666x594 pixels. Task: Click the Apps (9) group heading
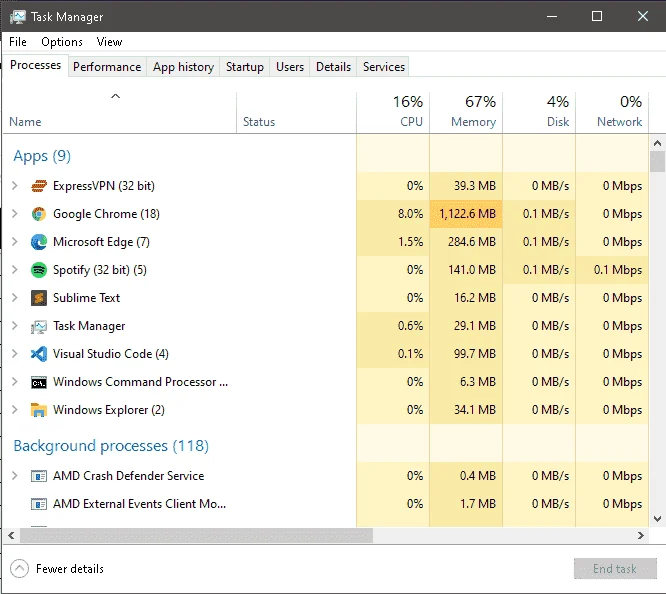pyautogui.click(x=42, y=156)
